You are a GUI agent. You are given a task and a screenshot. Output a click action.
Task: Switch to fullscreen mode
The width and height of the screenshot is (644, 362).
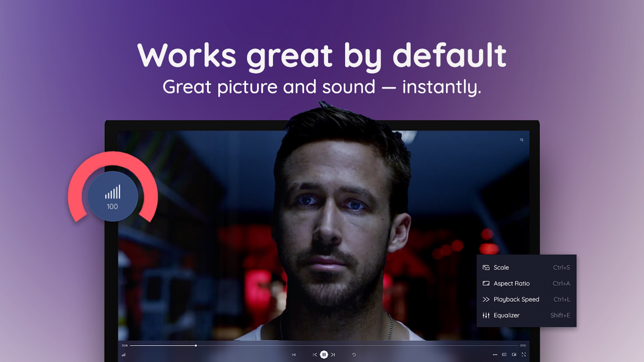[x=524, y=354]
